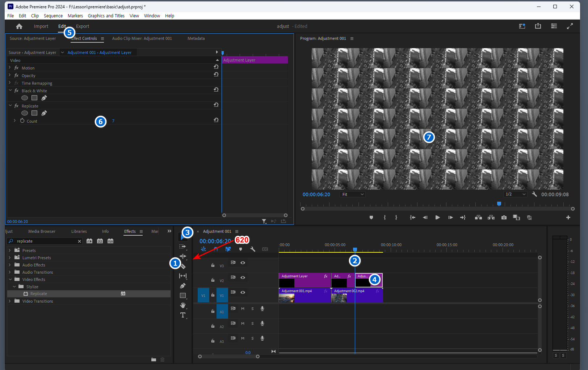Click the Program monitor playhead marker

pyautogui.click(x=499, y=204)
